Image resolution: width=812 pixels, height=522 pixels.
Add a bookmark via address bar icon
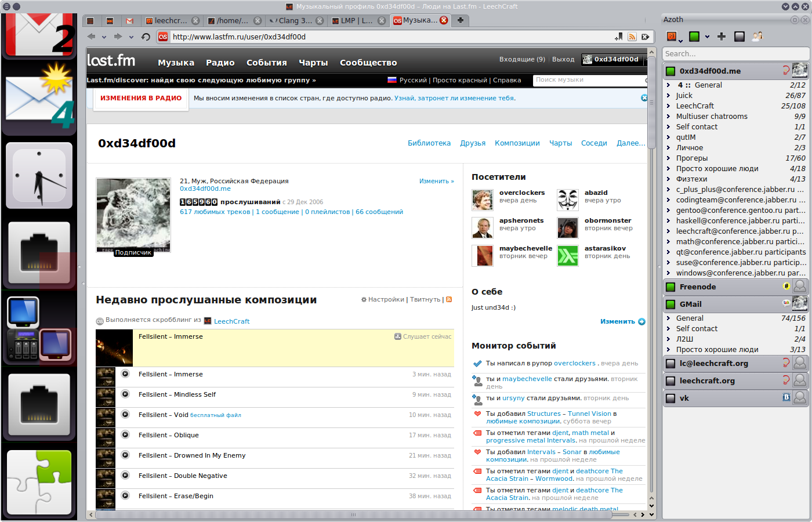tap(619, 37)
